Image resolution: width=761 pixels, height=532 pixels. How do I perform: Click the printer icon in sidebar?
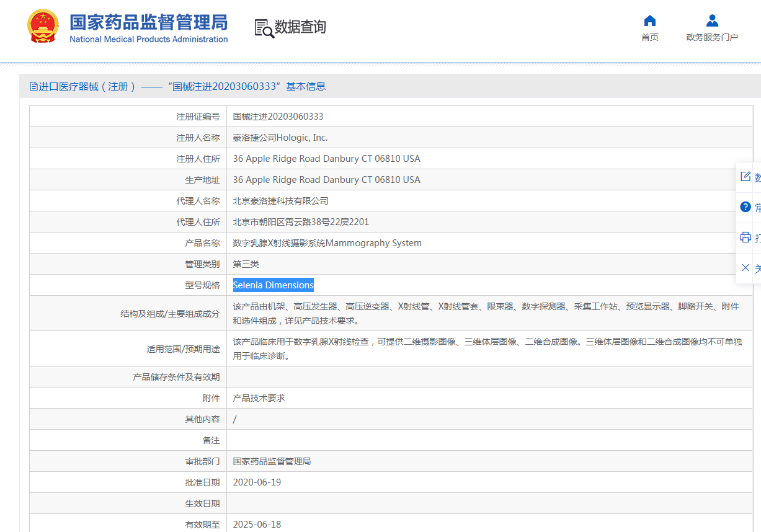(745, 237)
